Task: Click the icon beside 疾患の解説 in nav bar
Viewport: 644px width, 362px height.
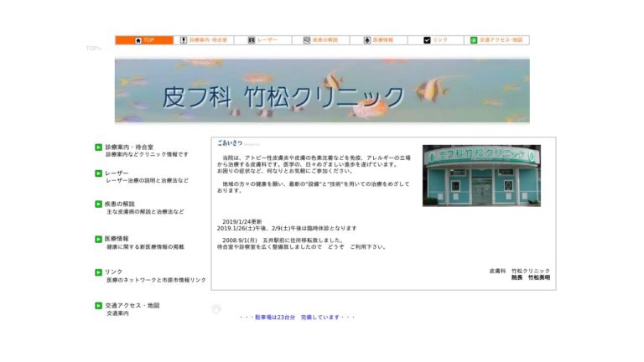Action: [306, 40]
